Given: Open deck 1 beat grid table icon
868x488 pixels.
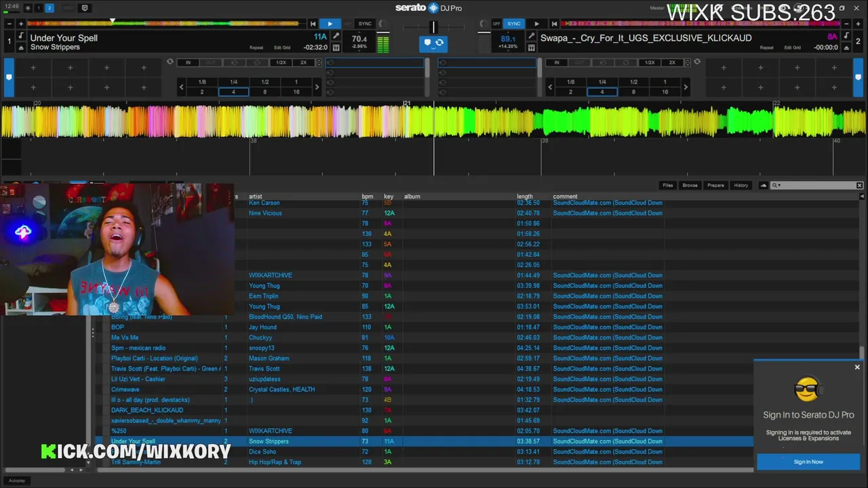Looking at the screenshot, I should (x=336, y=47).
